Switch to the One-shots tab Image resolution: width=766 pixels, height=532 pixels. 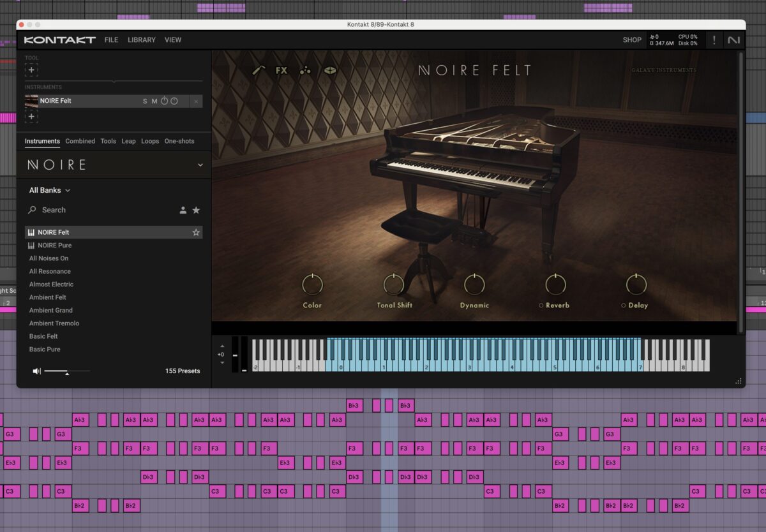coord(179,141)
